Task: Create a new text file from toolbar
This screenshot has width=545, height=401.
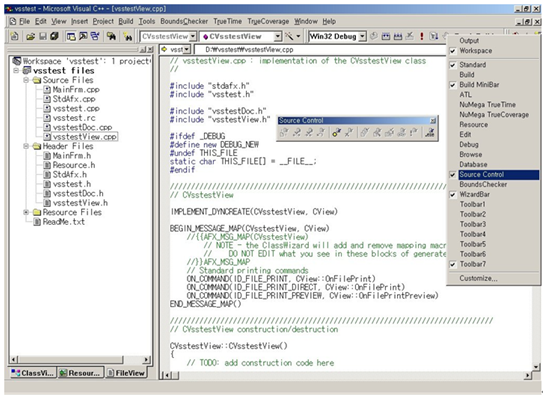Action: tap(14, 36)
